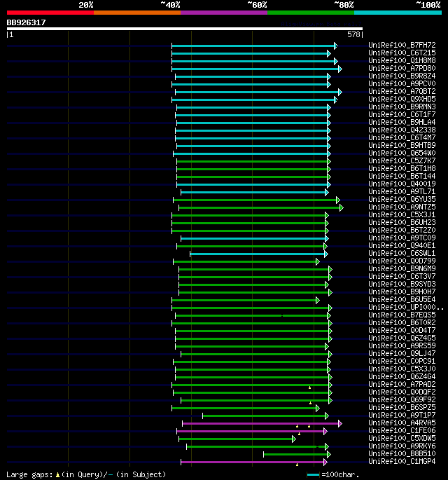Image resolution: width=448 pixels, height=480 pixels.
Task: Click the label UniRef100_A9RKY6
Action: click(x=402, y=446)
